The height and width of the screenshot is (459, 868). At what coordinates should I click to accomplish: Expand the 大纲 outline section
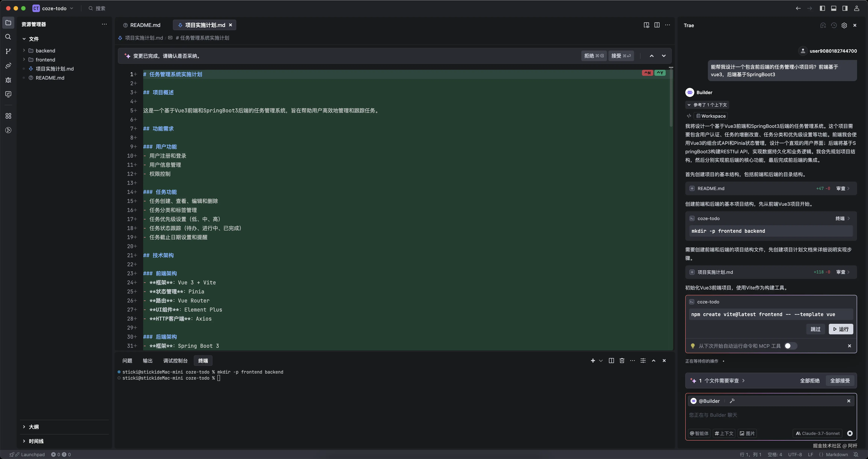(34, 427)
